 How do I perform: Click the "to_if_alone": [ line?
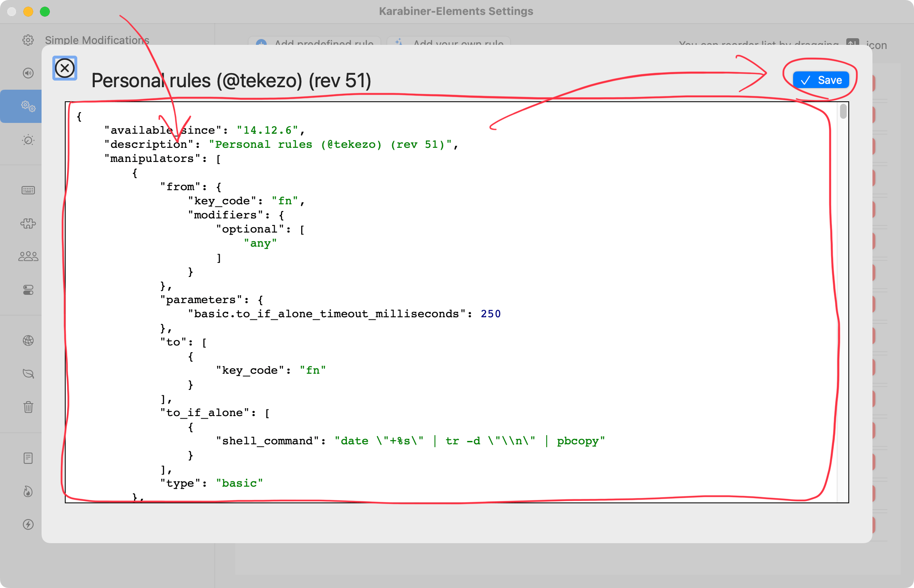click(215, 413)
